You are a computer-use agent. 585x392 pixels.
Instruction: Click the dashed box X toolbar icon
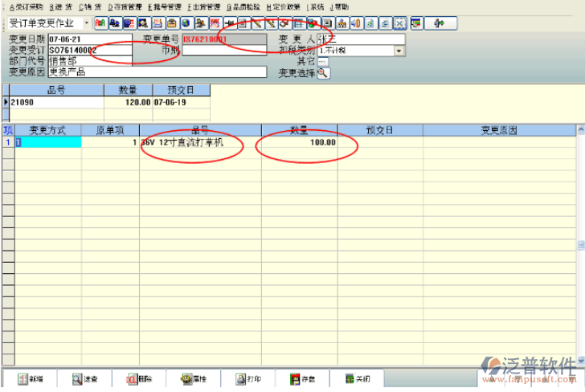coord(399,23)
